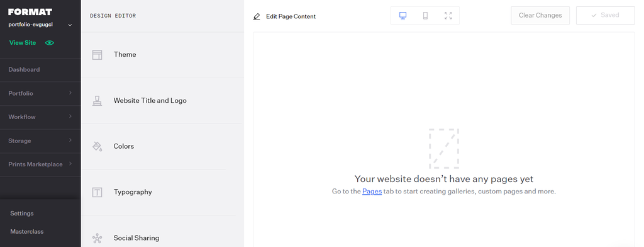The height and width of the screenshot is (247, 644).
Task: Switch to desktop preview mode
Action: pos(403,16)
